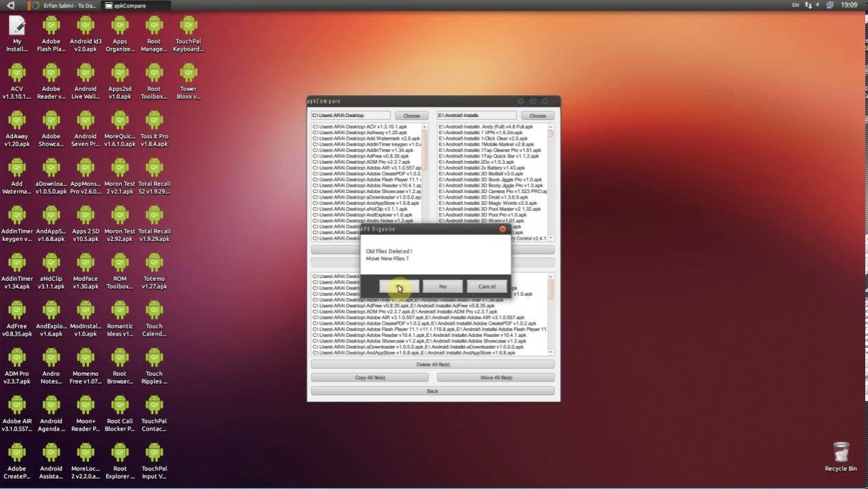Select '3D Magic Words v2.5.apk' in right list
The width and height of the screenshot is (868, 489).
[x=488, y=203]
